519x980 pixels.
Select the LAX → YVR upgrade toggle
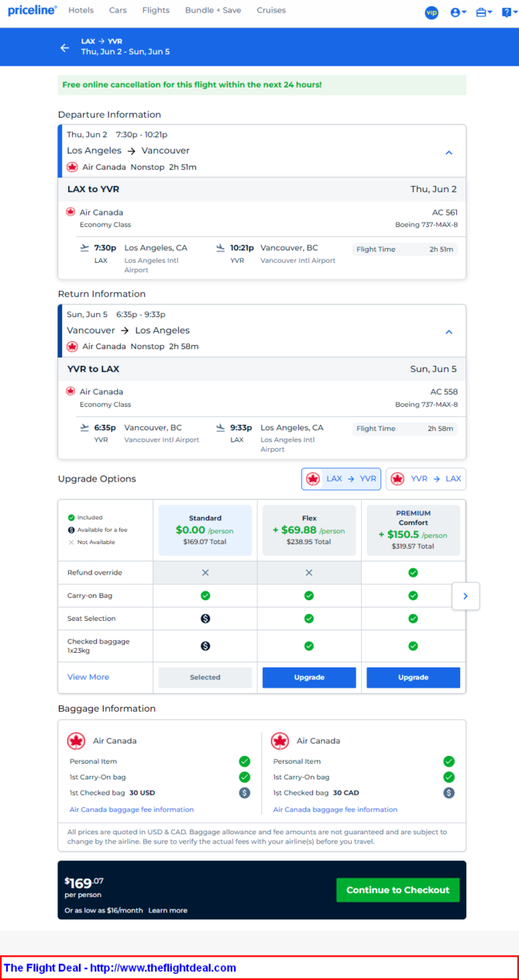pyautogui.click(x=341, y=479)
